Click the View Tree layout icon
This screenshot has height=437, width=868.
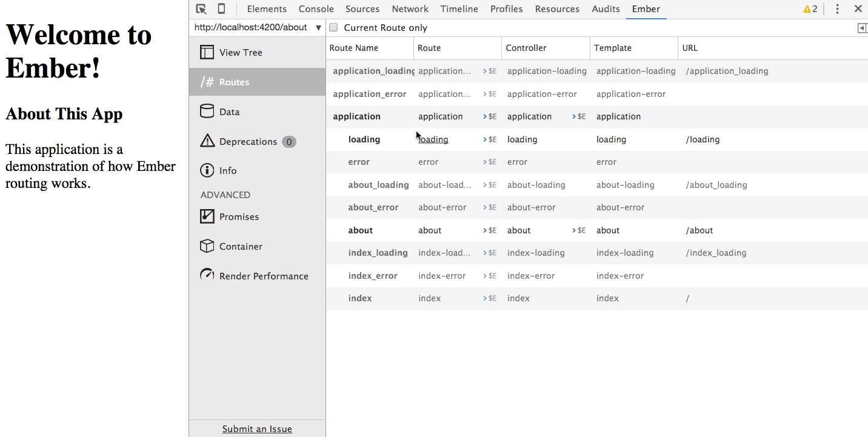(x=207, y=52)
